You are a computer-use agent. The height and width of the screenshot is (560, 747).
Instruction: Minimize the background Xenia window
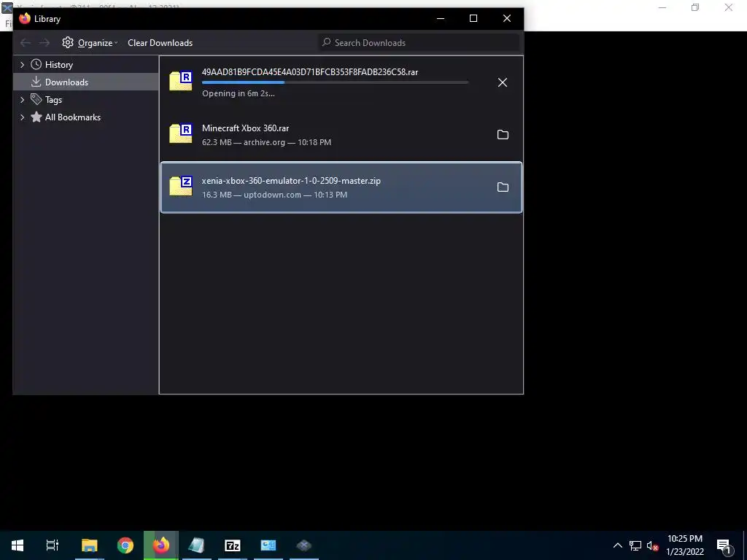click(662, 7)
